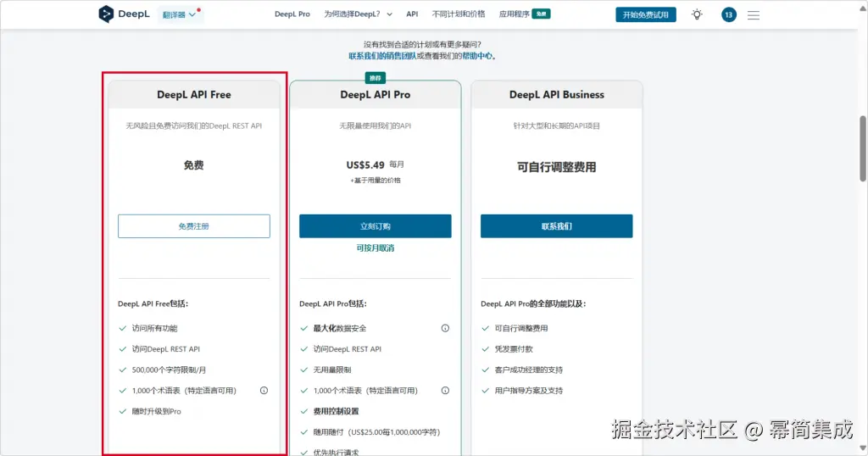Click the DeepL API Free heading
The width and height of the screenshot is (868, 456).
tap(194, 95)
